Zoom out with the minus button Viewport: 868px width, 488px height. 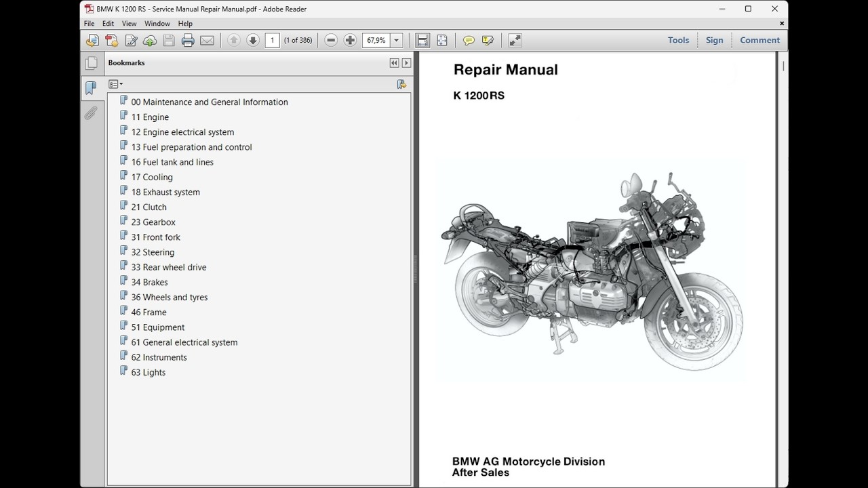tap(331, 41)
